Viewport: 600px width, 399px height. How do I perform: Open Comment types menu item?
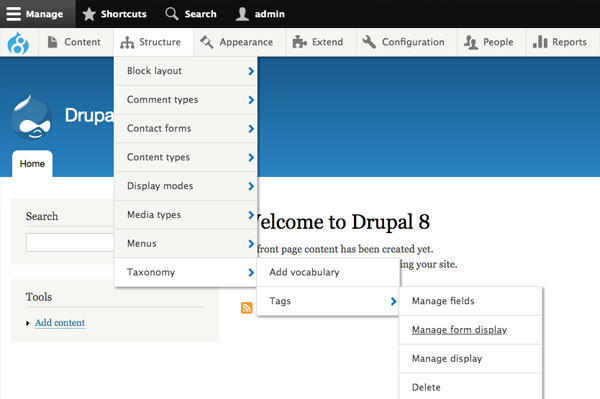coord(186,100)
